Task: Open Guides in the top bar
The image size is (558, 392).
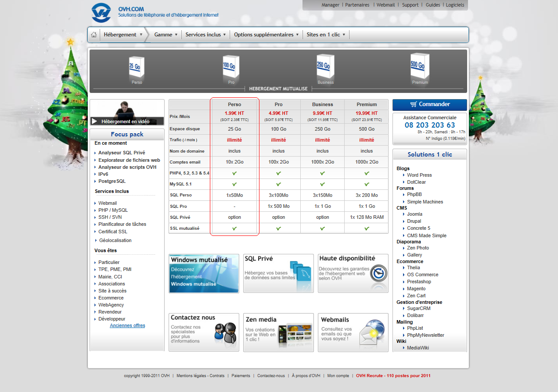Action: click(x=433, y=5)
